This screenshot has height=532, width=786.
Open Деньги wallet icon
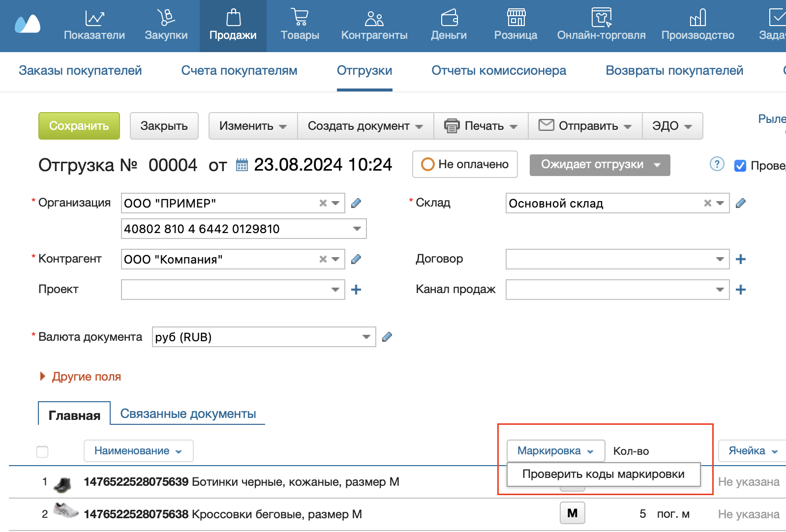[449, 18]
